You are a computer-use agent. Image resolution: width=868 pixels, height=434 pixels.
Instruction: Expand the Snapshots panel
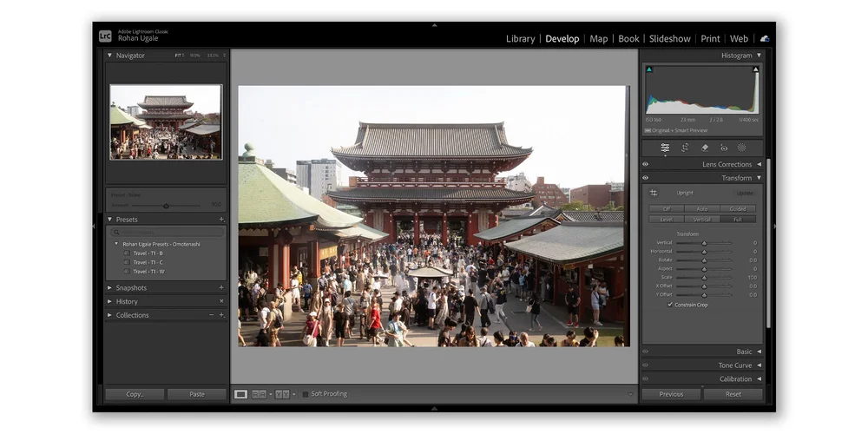[109, 288]
